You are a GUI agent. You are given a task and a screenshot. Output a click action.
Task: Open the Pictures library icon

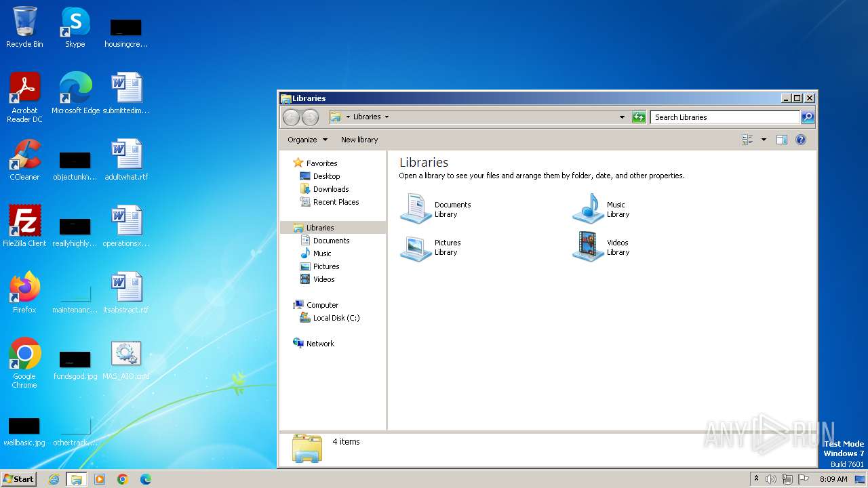point(416,247)
